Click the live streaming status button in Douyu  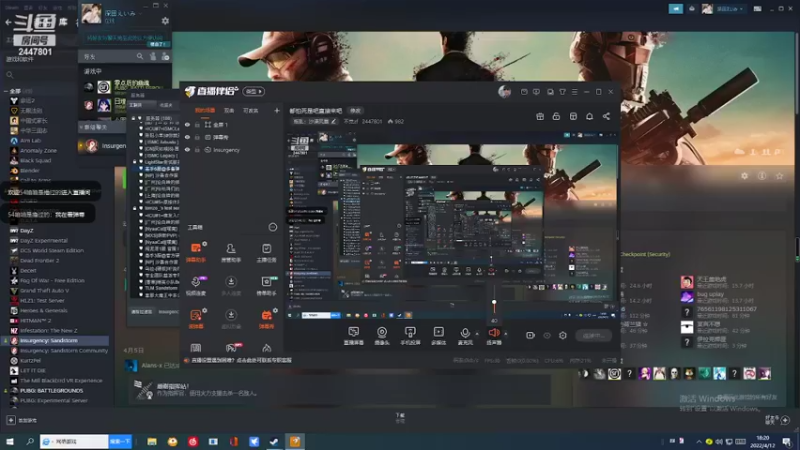click(593, 335)
